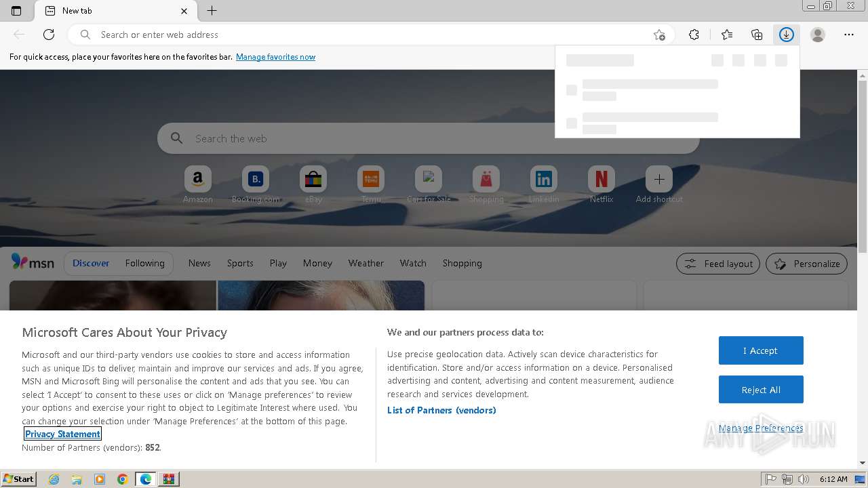Launch the media player taskbar icon
The width and height of the screenshot is (868, 488).
(x=100, y=479)
